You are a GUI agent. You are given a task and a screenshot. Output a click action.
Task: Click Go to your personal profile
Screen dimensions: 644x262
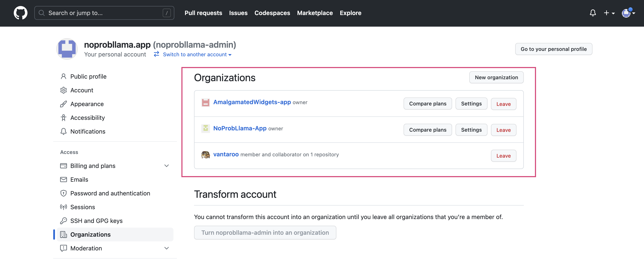click(x=553, y=49)
